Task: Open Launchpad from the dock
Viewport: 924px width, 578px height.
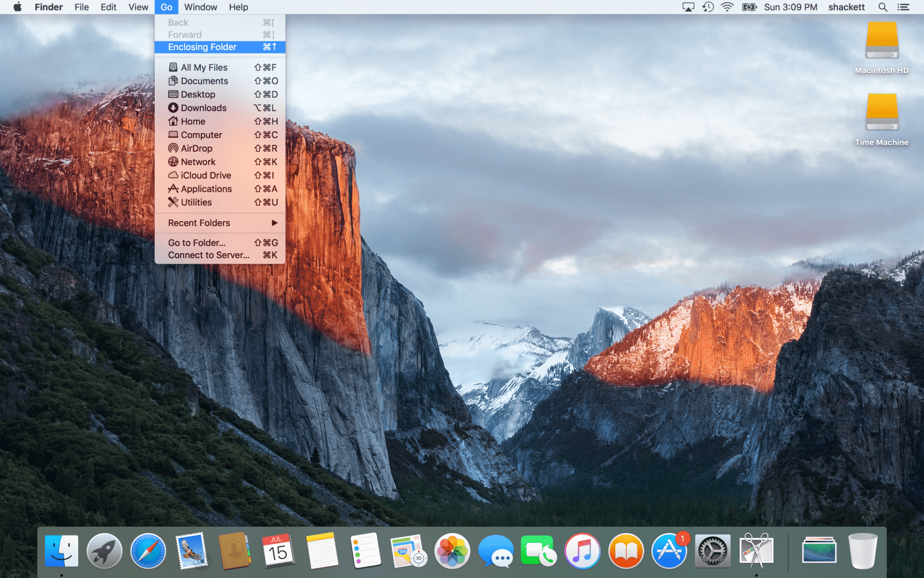Action: [104, 550]
